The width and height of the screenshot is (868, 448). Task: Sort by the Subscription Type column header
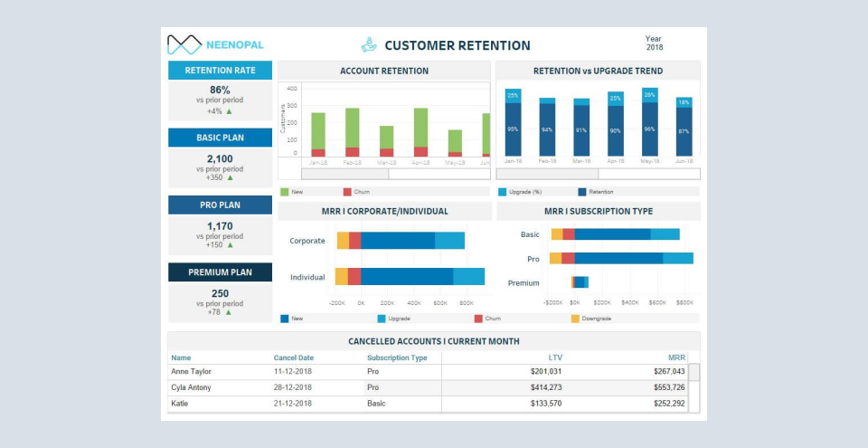click(x=398, y=358)
